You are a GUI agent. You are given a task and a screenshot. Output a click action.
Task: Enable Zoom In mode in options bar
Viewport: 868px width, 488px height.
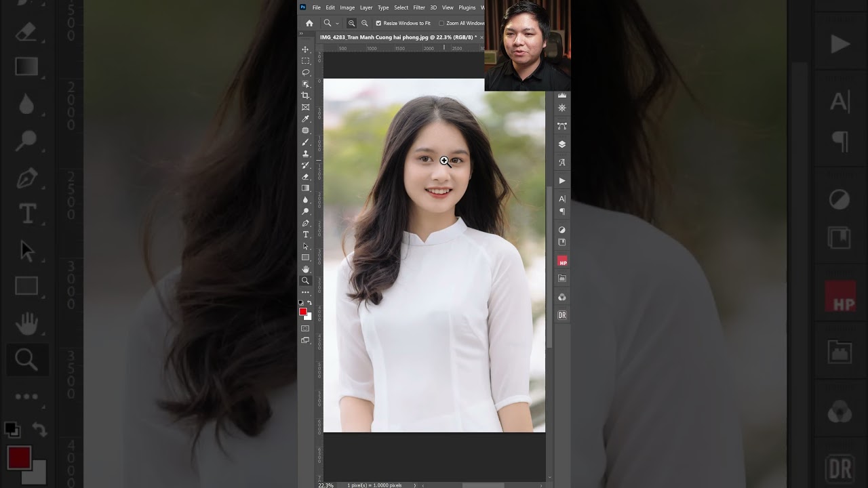tap(351, 23)
